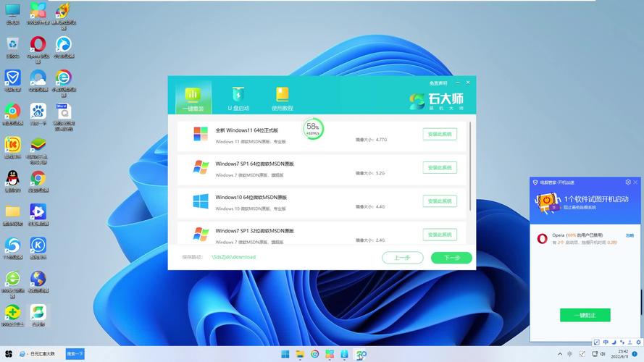644x362 pixels.
Task: Open the download save path link
Action: click(234, 257)
